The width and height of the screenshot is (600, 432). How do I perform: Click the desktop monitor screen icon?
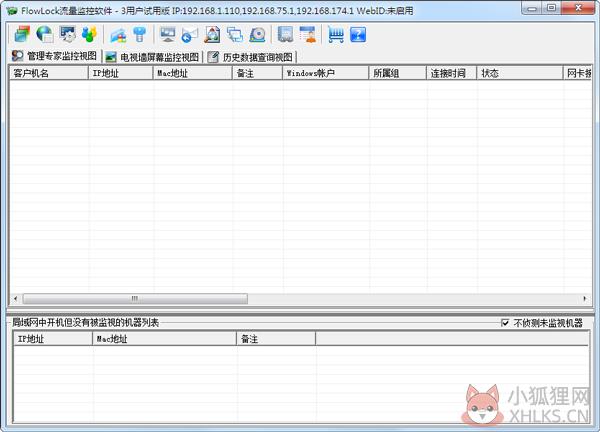[168, 34]
